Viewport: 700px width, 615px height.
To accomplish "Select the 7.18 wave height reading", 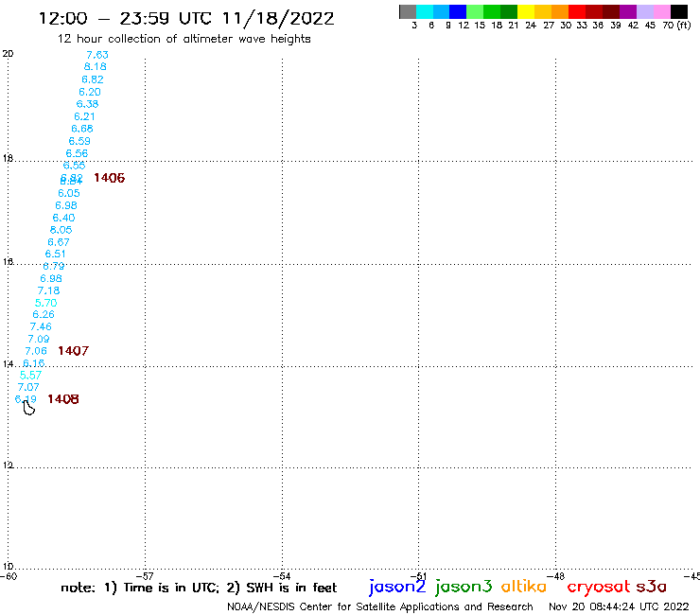I will pyautogui.click(x=48, y=290).
